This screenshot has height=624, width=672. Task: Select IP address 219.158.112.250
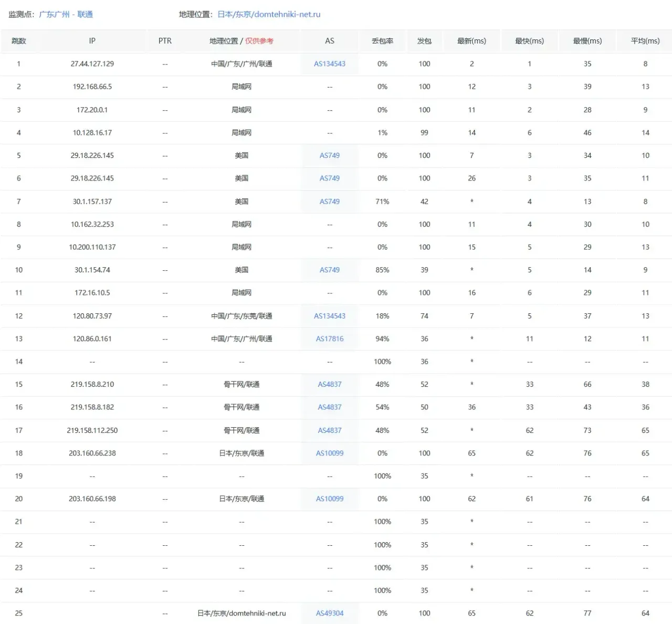click(x=92, y=430)
